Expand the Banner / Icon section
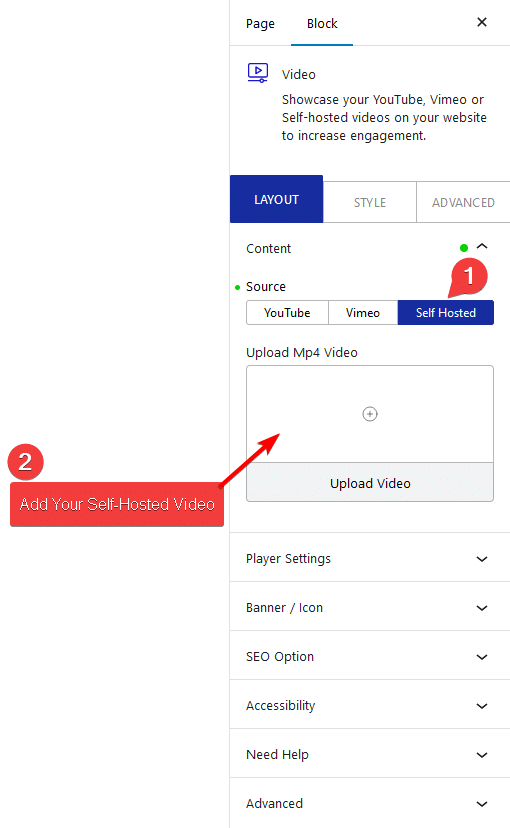510x828 pixels. tap(370, 607)
